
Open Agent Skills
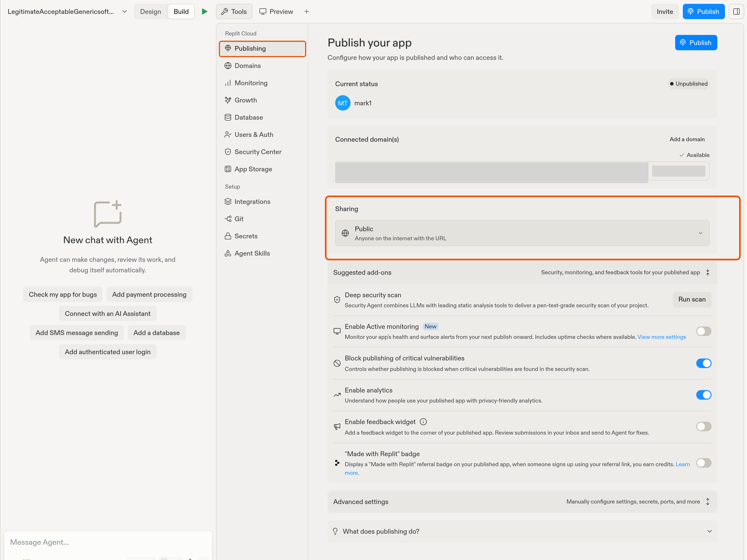click(262, 253)
